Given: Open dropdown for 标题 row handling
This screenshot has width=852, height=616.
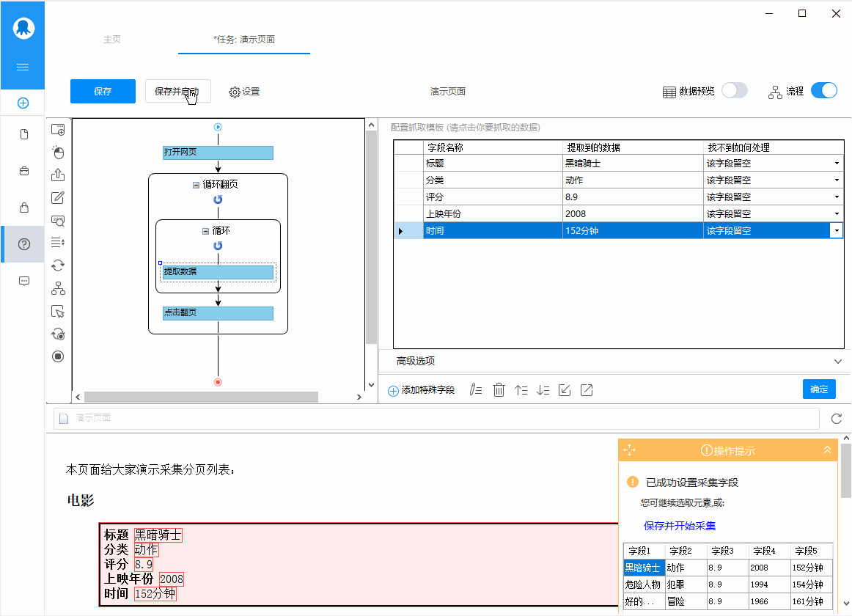Looking at the screenshot, I should coord(837,163).
